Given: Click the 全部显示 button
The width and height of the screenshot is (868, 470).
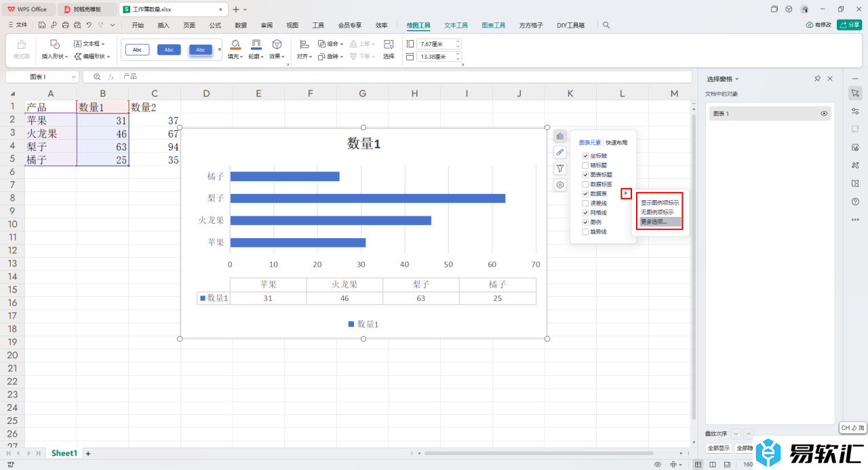Looking at the screenshot, I should point(719,448).
